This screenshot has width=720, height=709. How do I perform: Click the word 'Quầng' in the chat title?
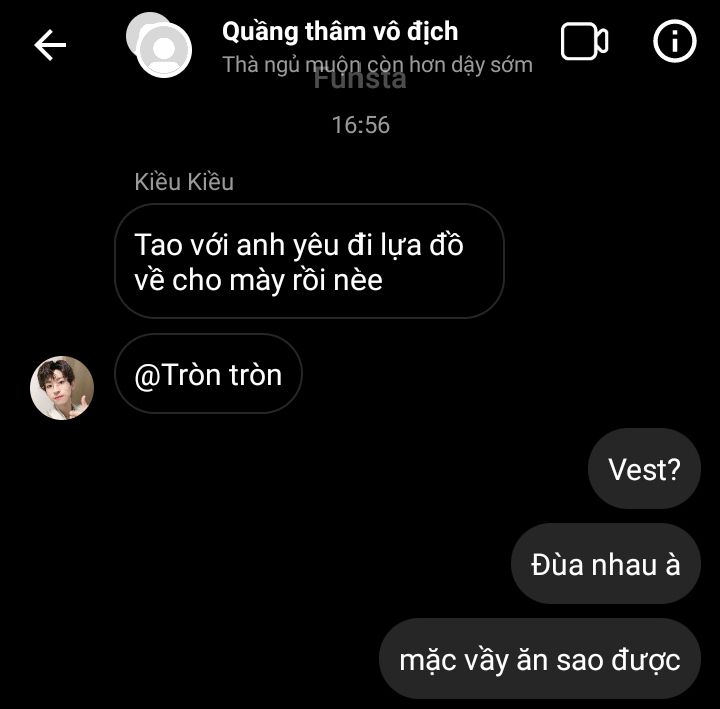pyautogui.click(x=259, y=31)
